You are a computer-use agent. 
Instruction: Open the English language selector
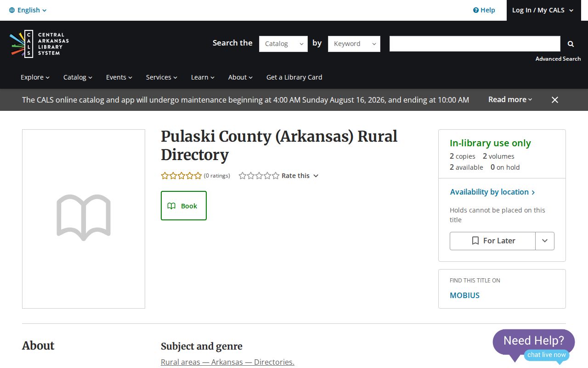(28, 10)
